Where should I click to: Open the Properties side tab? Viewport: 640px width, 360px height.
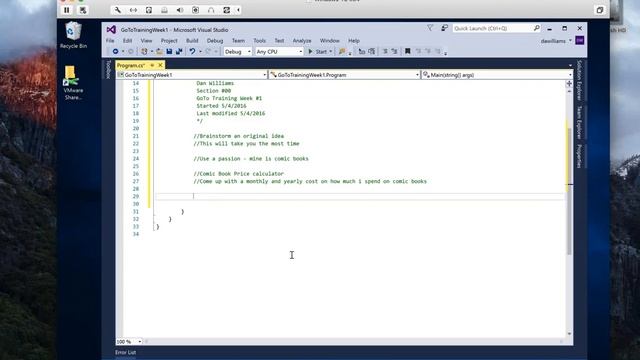(580, 156)
